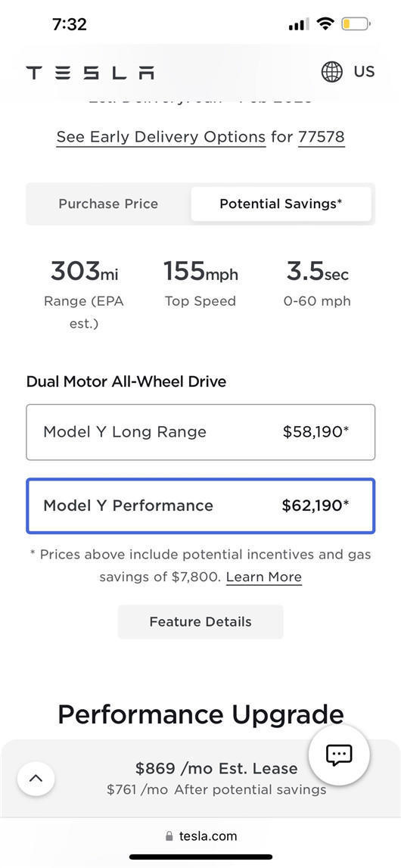
Task: Expand pricing summary with up chevron
Action: pyautogui.click(x=36, y=778)
